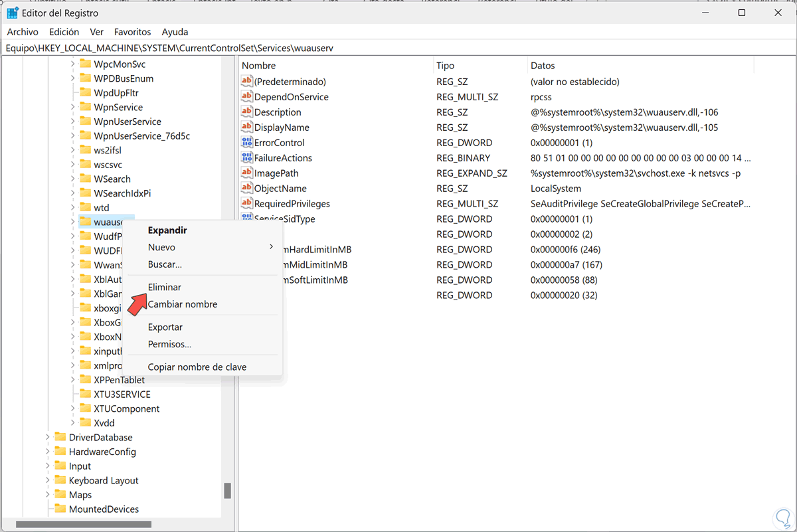Click the Registry Editor title bar icon
The image size is (797, 532).
pyautogui.click(x=12, y=13)
